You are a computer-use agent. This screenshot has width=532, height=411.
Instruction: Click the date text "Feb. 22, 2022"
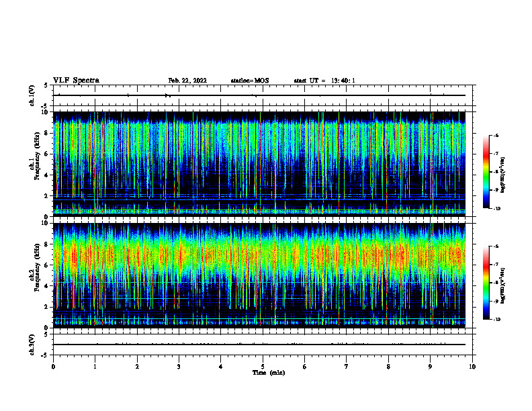187,81
